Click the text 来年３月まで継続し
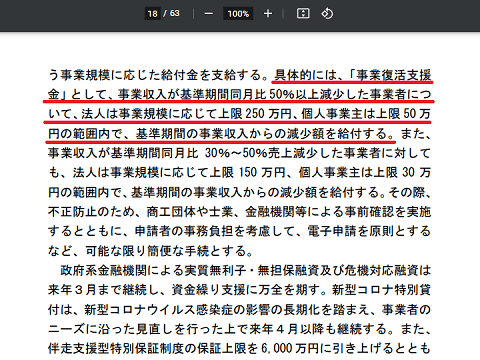Screen dimensions: 480x360 [x=104, y=290]
